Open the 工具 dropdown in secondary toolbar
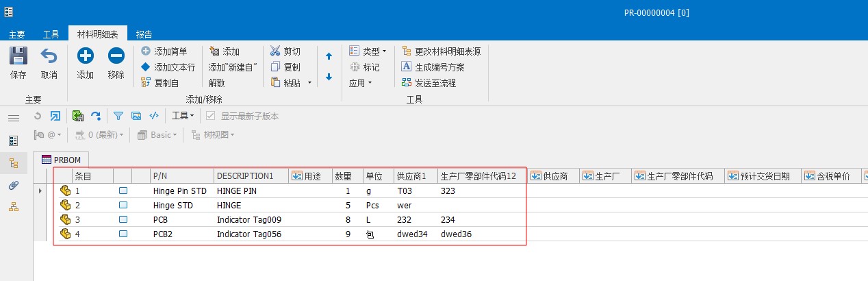 pyautogui.click(x=183, y=116)
